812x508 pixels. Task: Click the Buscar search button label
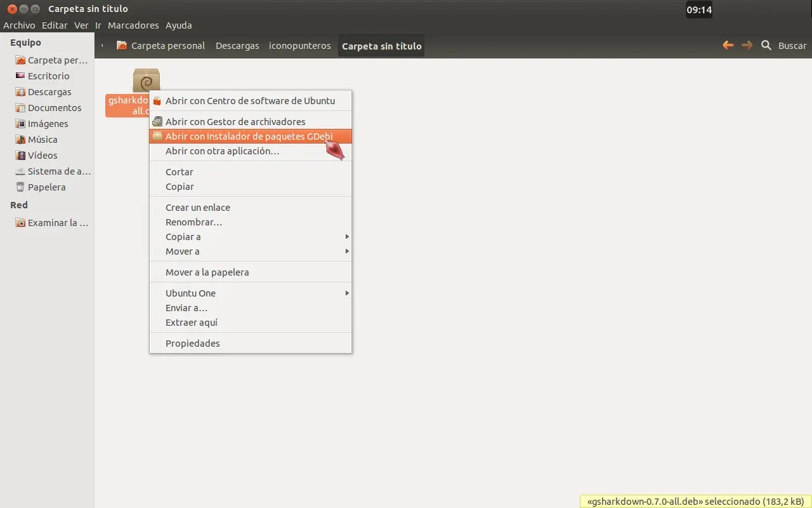[792, 46]
